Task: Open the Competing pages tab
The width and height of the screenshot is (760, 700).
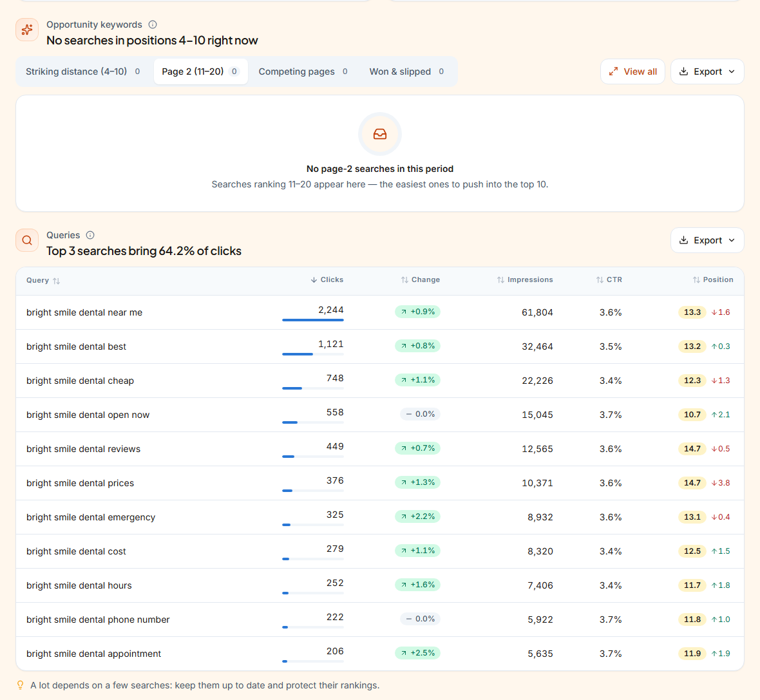Action: tap(303, 71)
